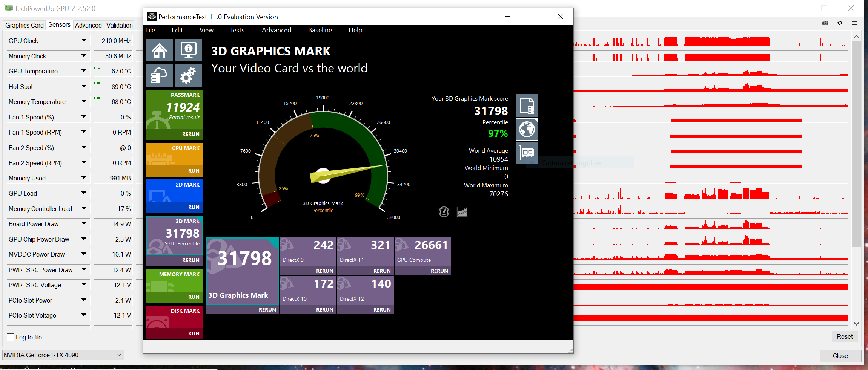Enable the Log to file checkbox
The width and height of the screenshot is (868, 370).
(x=11, y=337)
